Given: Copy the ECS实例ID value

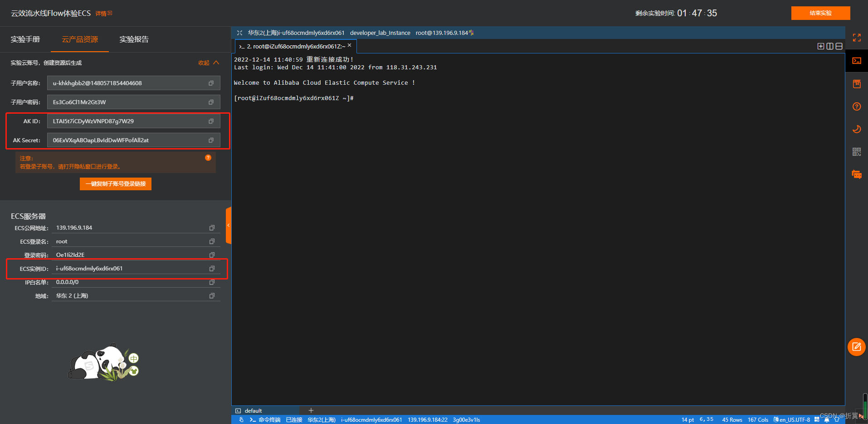Looking at the screenshot, I should pyautogui.click(x=212, y=269).
